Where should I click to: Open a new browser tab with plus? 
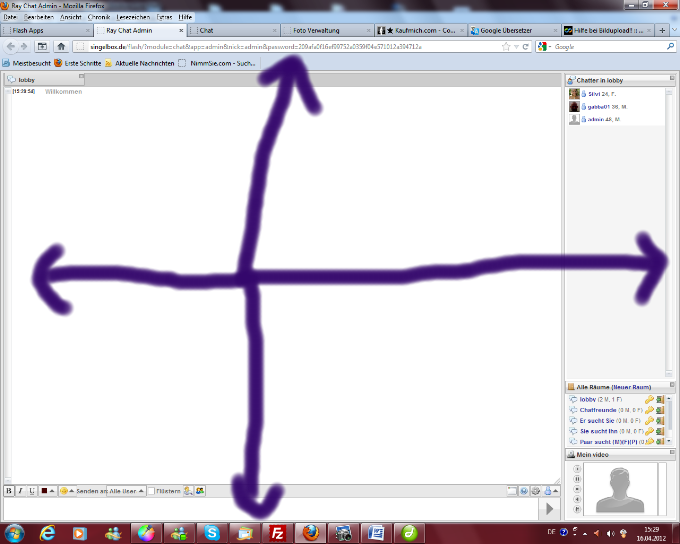[662, 30]
